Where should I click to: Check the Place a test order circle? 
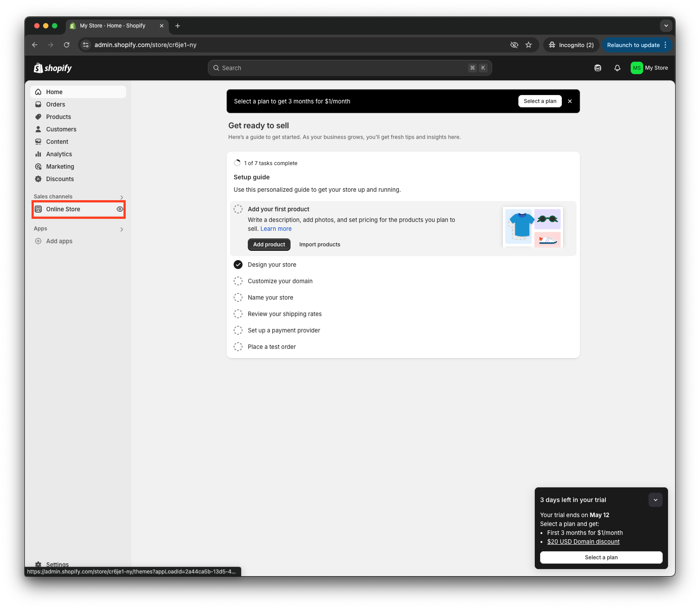[x=238, y=347]
